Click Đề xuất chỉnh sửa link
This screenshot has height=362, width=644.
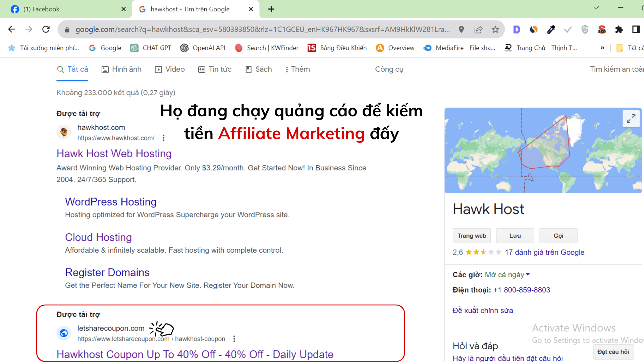(483, 311)
